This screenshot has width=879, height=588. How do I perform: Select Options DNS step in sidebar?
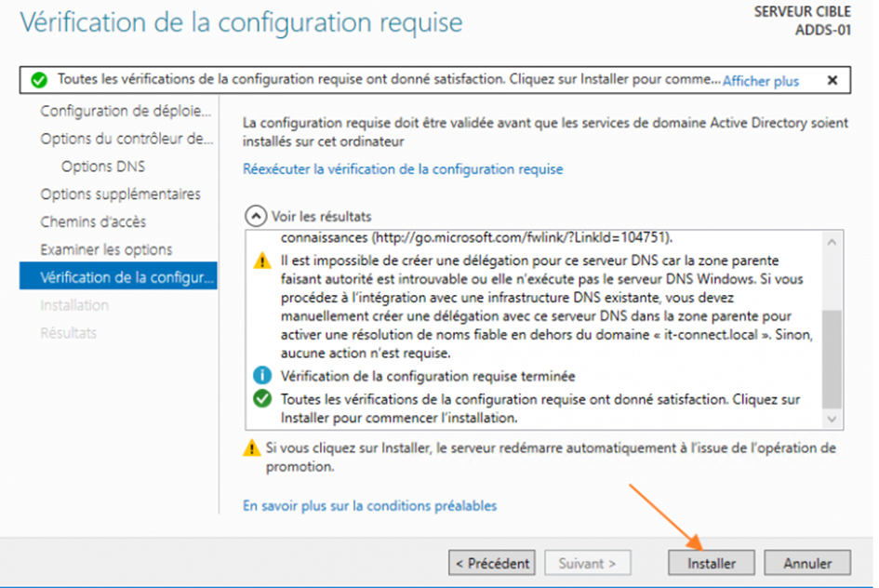click(103, 167)
